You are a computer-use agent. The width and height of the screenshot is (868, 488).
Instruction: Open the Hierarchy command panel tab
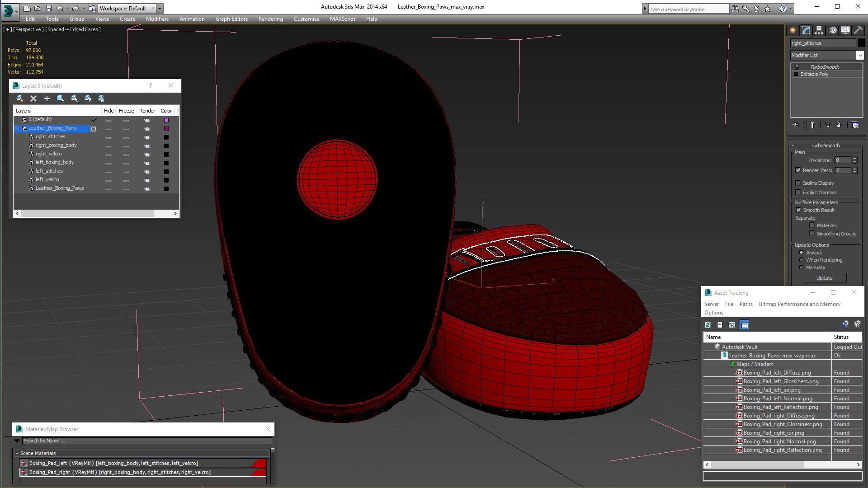[x=819, y=30]
